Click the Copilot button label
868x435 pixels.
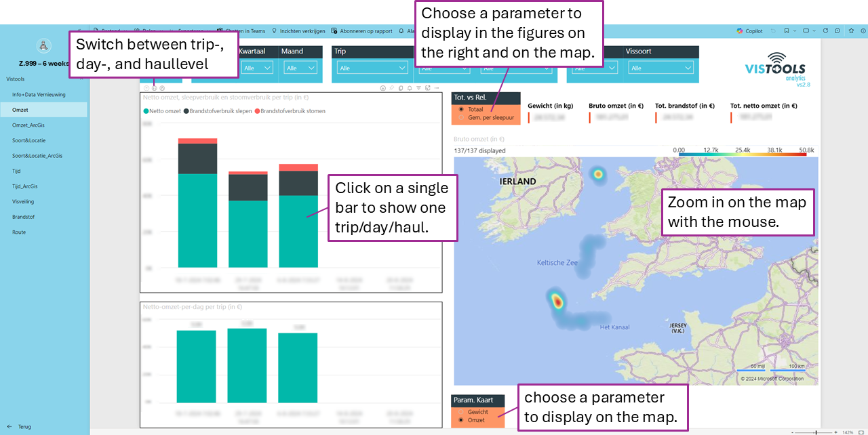[x=754, y=31]
